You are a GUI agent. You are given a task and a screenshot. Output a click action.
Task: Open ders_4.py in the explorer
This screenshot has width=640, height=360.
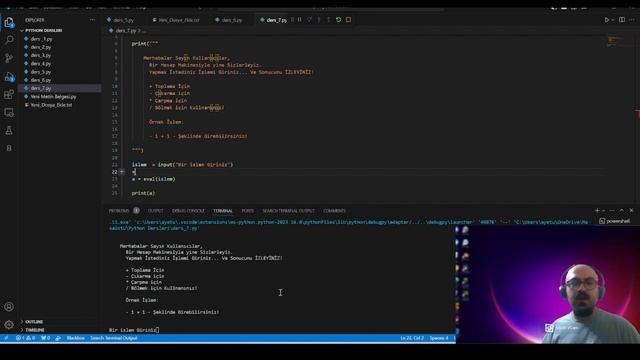click(60, 64)
